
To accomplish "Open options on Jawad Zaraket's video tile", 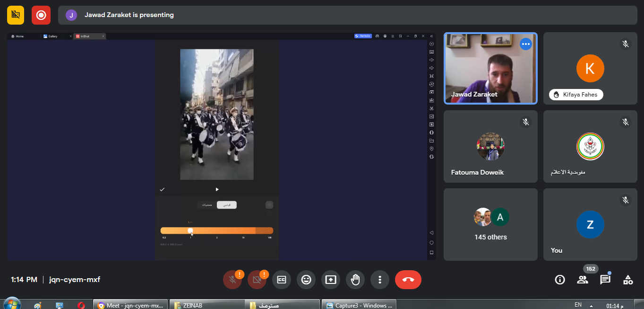I will pos(525,44).
